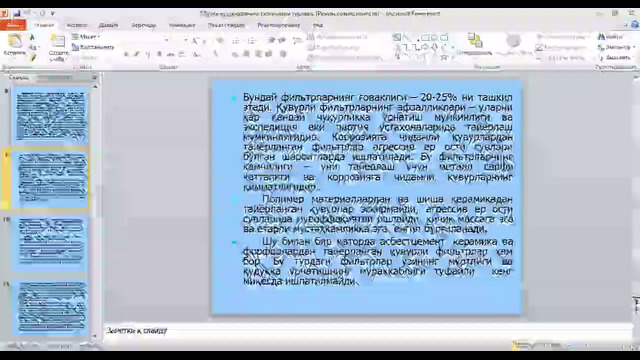Toggle Italic formatting
The image size is (640, 360).
coord(137,53)
